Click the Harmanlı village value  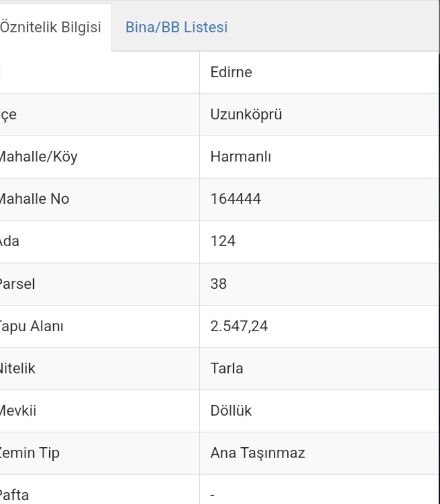[241, 157]
